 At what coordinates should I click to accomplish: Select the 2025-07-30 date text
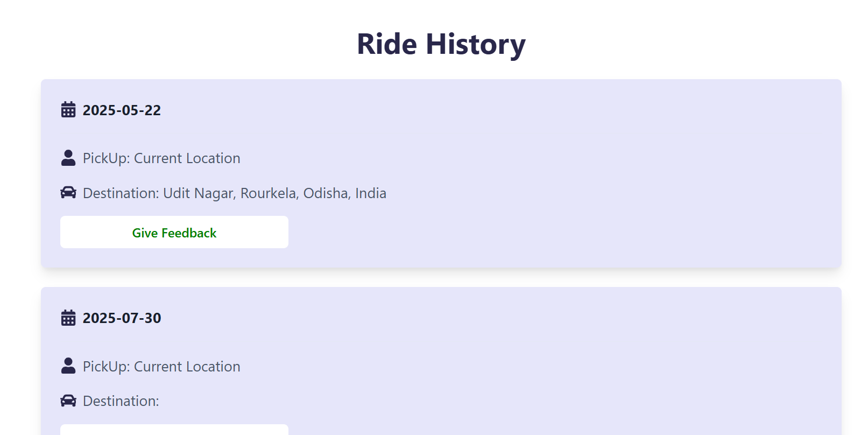(x=122, y=318)
